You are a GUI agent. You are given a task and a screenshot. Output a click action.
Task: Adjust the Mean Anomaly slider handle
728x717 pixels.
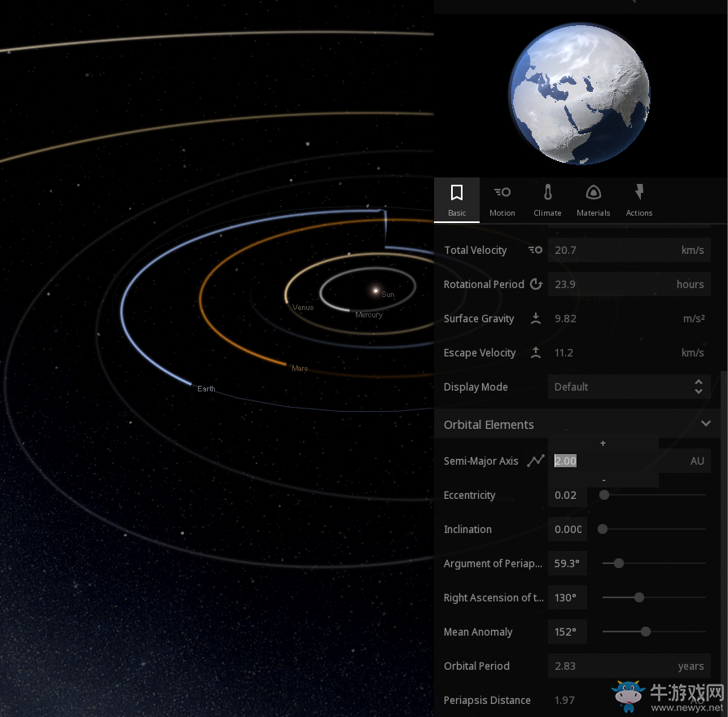[x=646, y=632]
